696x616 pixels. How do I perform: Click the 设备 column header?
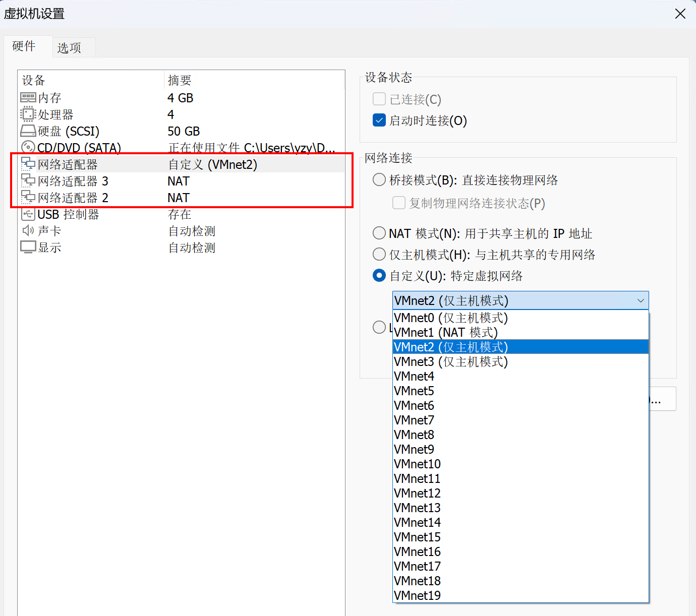(91, 80)
